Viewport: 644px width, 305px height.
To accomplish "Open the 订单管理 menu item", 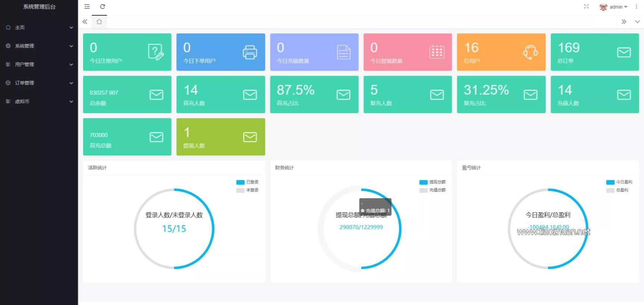I will coord(39,83).
